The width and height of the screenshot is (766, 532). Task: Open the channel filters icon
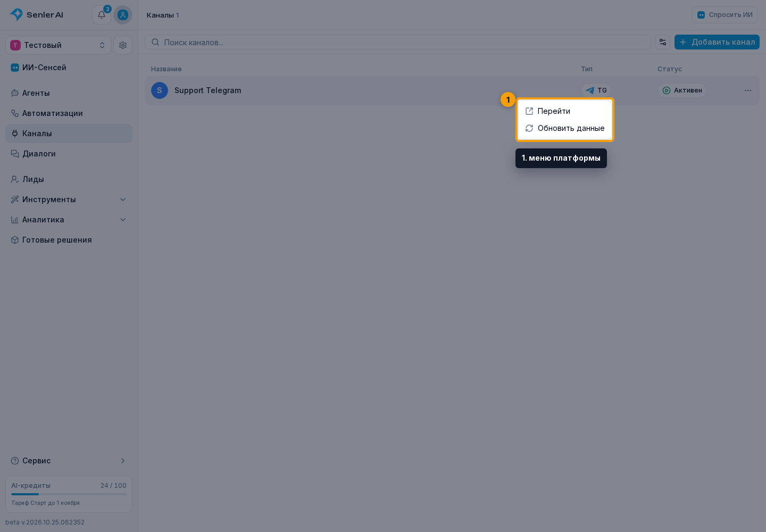tap(663, 42)
